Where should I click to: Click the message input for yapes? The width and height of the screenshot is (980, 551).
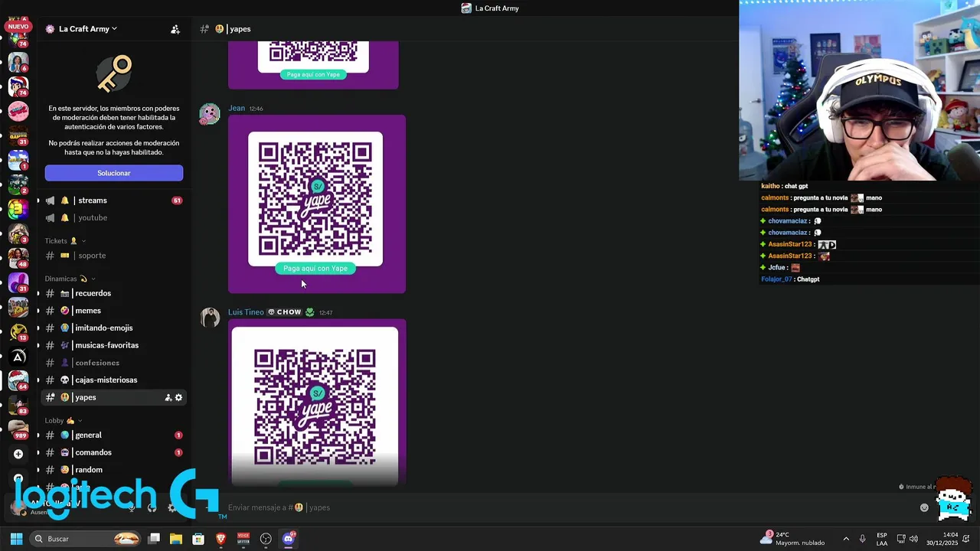pyautogui.click(x=567, y=507)
